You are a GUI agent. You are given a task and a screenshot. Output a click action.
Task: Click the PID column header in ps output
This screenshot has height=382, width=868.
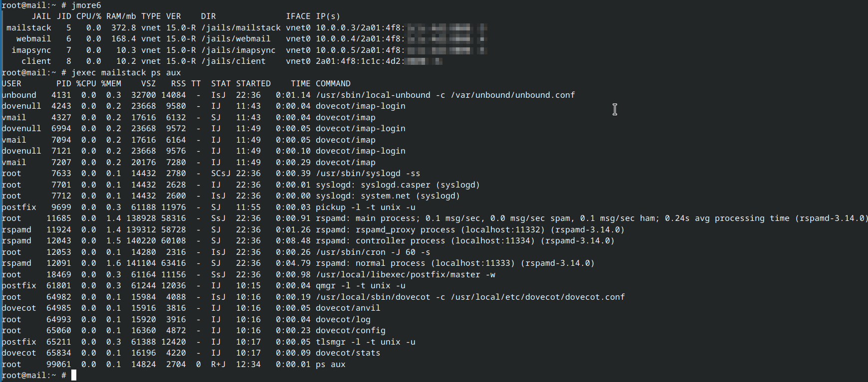click(63, 84)
